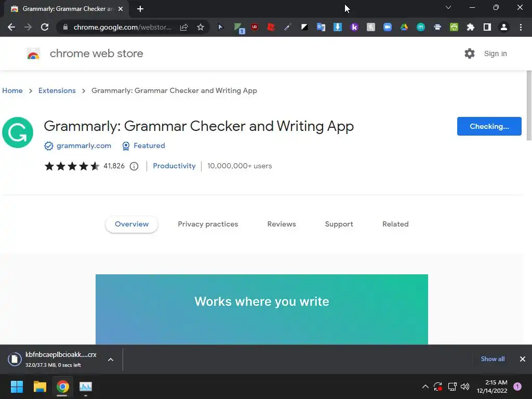532x399 pixels.
Task: Open the Privacy practices tab
Action: point(208,224)
